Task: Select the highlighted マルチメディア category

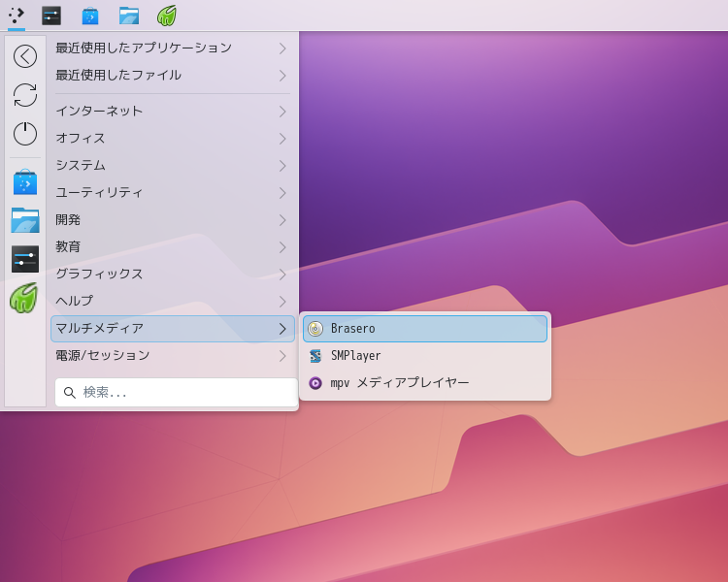Action: pyautogui.click(x=172, y=329)
